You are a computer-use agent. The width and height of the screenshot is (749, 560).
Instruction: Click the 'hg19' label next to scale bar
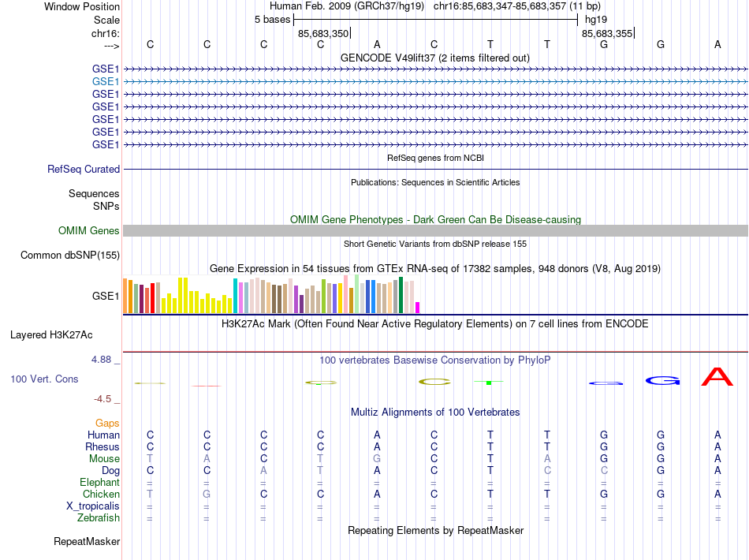596,20
